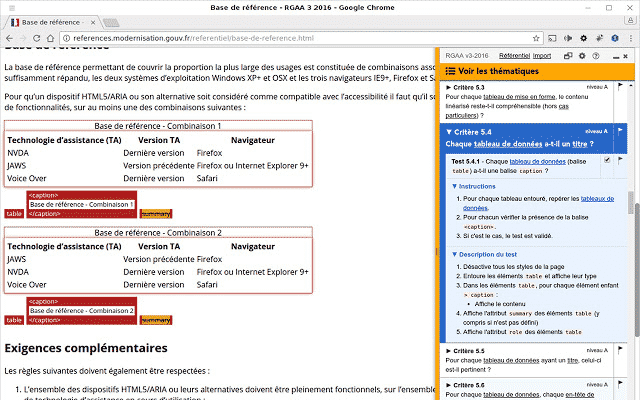This screenshot has height=400, width=640.
Task: Click the speaker-shaped extension icon
Action: point(568,38)
